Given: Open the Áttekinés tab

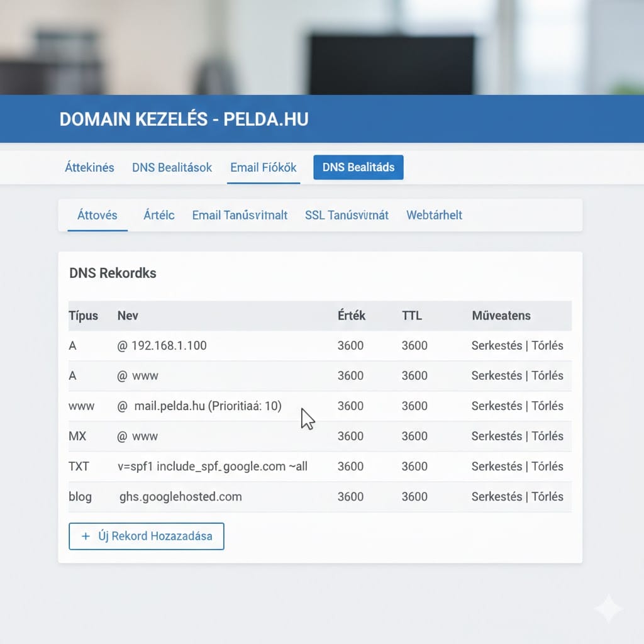Looking at the screenshot, I should 89,167.
